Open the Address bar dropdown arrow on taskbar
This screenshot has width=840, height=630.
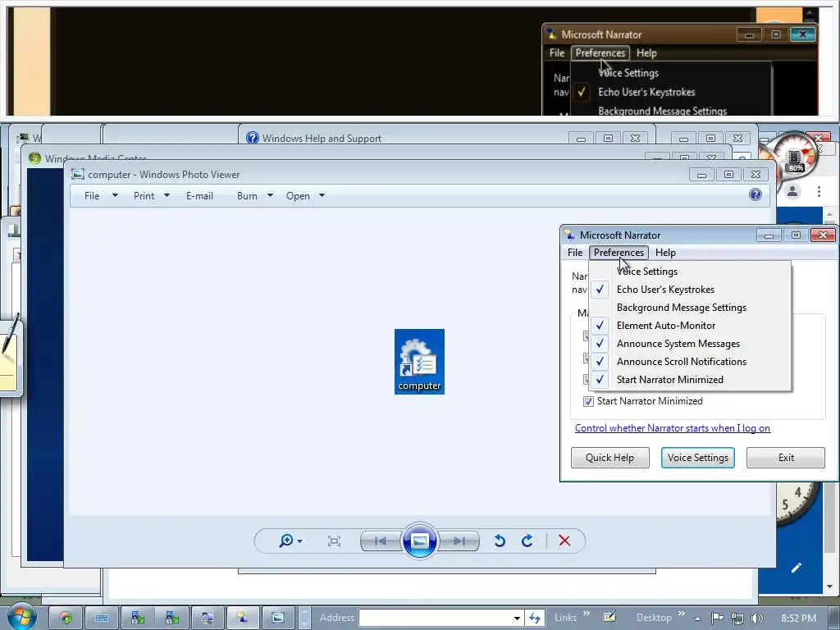coord(517,619)
